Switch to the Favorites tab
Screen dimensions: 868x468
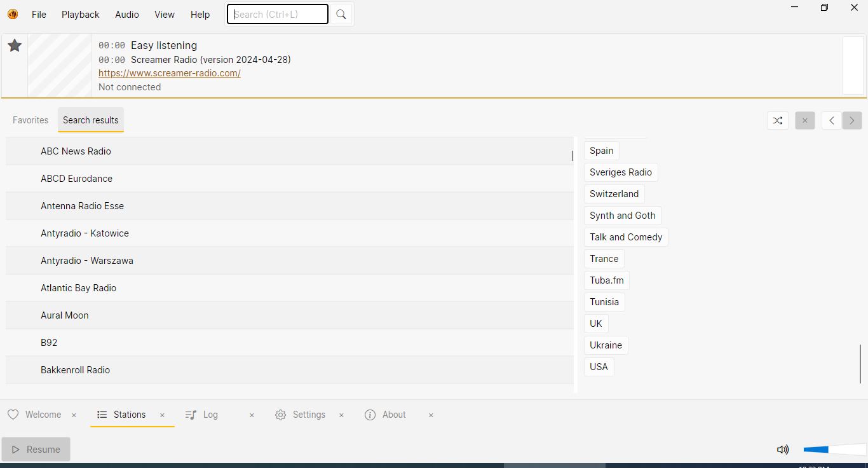pos(31,120)
